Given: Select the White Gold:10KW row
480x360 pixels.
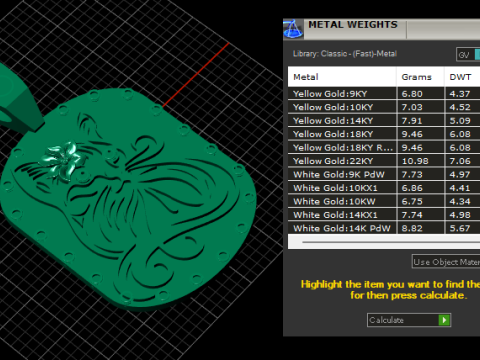Looking at the screenshot, I should click(x=384, y=201).
